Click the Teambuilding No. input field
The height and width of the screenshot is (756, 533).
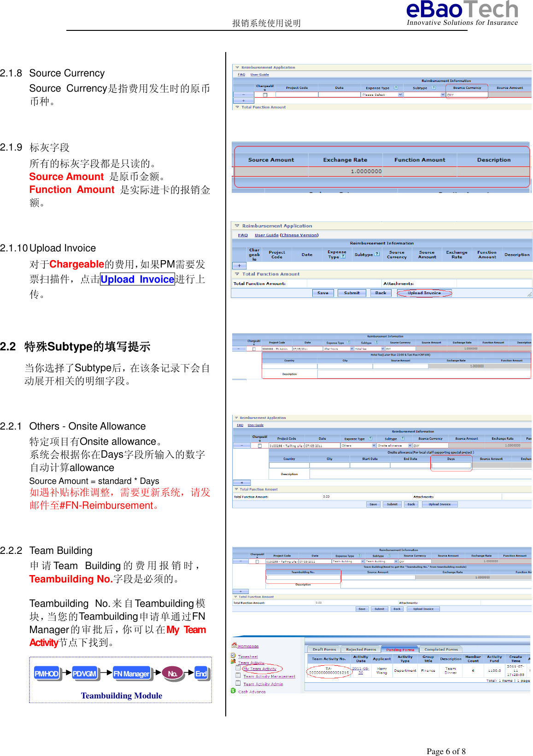(303, 577)
